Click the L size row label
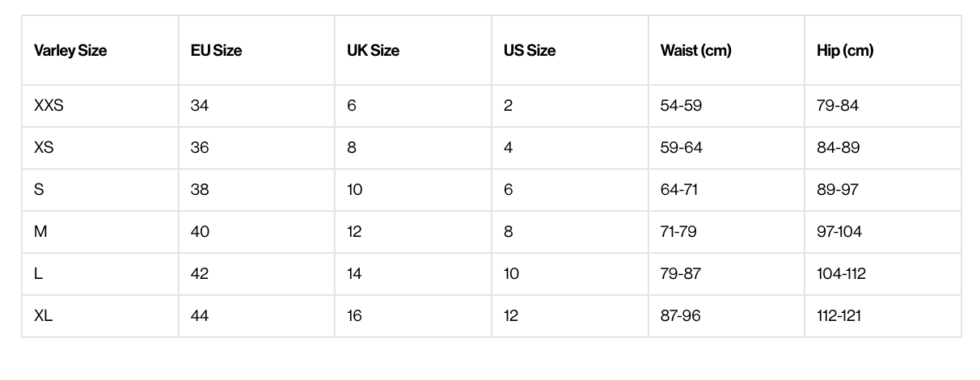Screen dimensions: 980x380 point(38,274)
